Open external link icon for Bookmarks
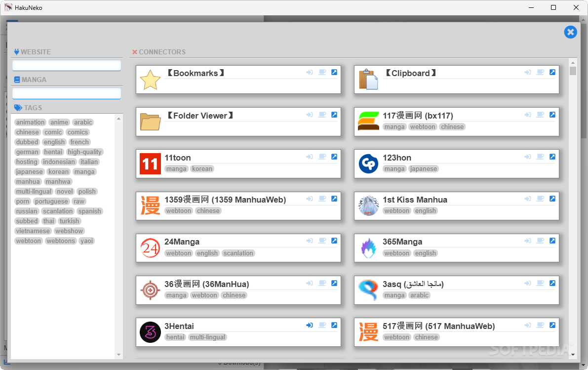588x370 pixels. click(334, 72)
